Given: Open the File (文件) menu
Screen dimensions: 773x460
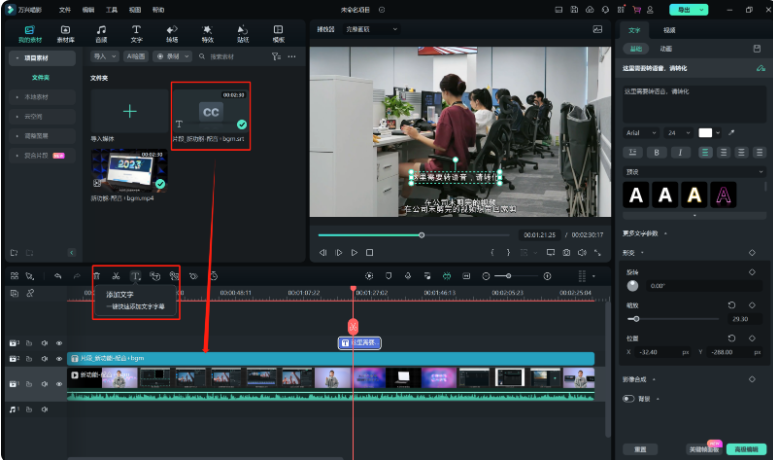Looking at the screenshot, I should pyautogui.click(x=65, y=8).
